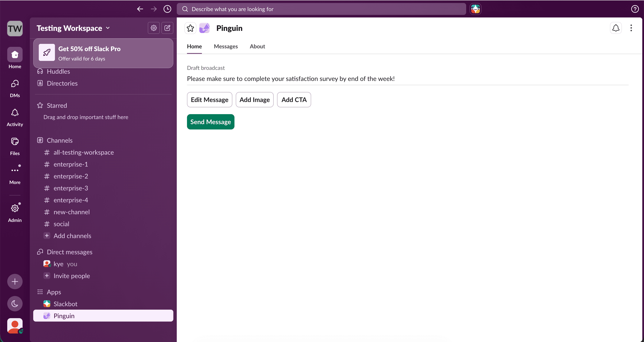Open Slackbot avatar next to search bar
This screenshot has height=342, width=644.
point(475,9)
